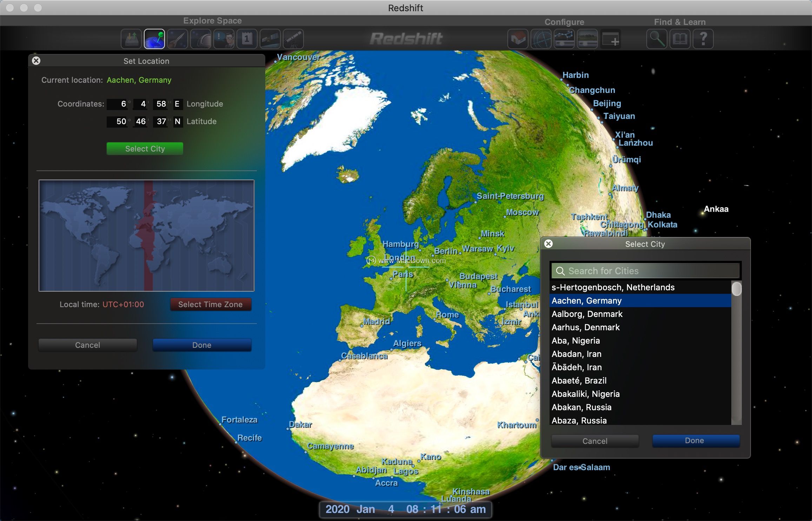The height and width of the screenshot is (521, 812).
Task: Select Aalborg, Denmark in city list
Action: point(640,314)
